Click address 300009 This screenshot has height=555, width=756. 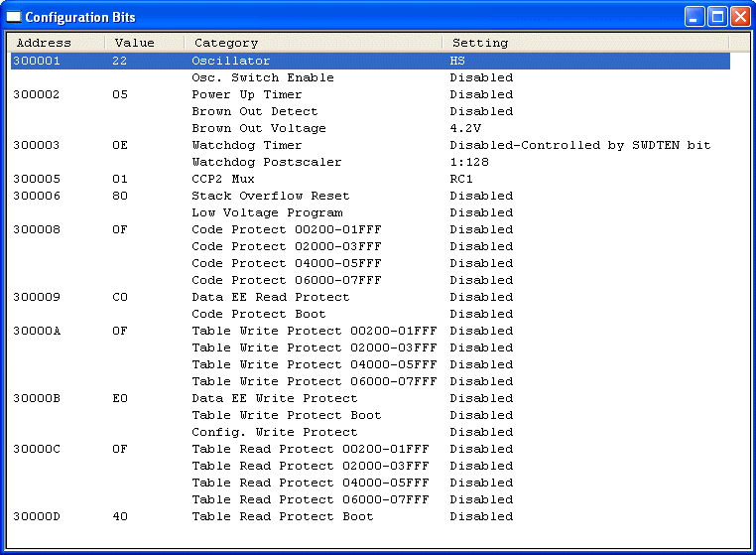(x=37, y=297)
